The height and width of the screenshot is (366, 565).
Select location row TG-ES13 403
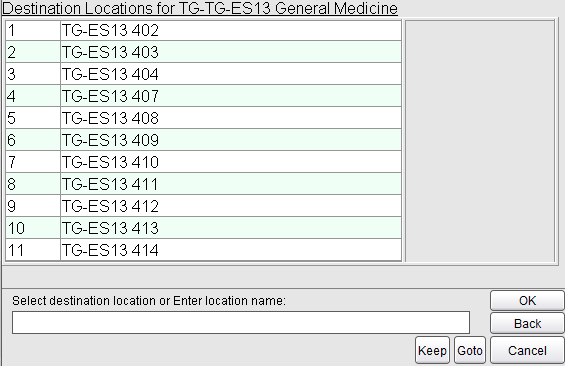[x=204, y=52]
